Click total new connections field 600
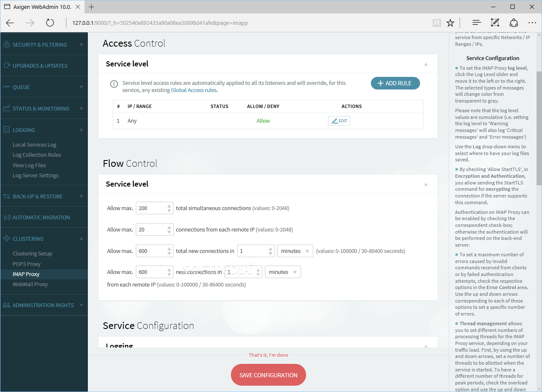Screen dimensions: 542x392 [x=154, y=251]
